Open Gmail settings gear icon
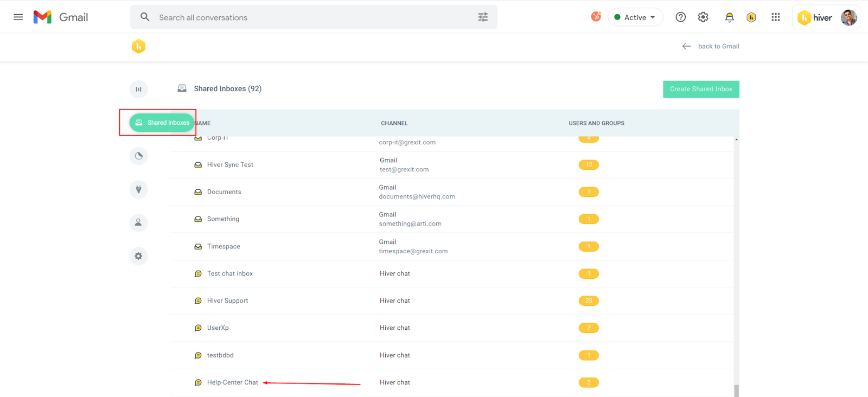868x397 pixels. tap(703, 17)
